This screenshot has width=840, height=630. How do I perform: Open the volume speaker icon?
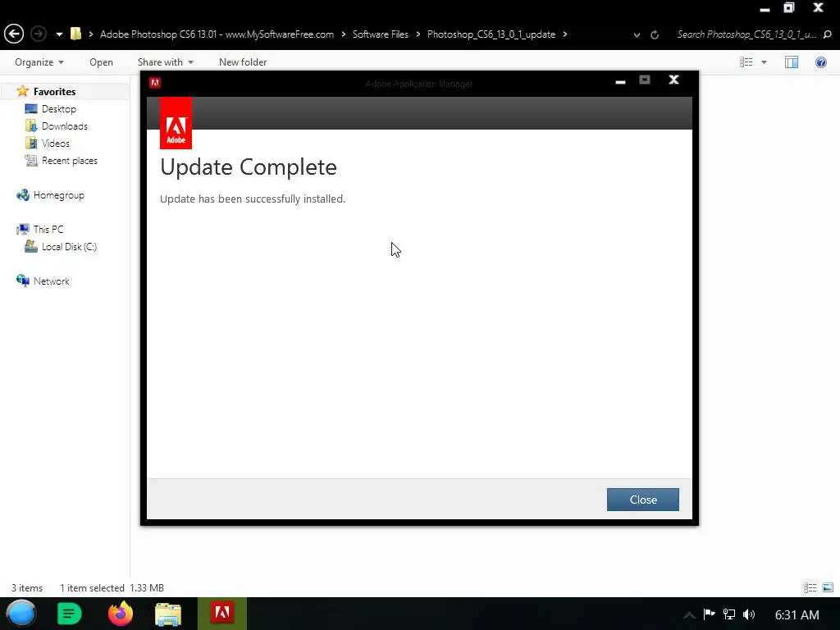pos(749,614)
